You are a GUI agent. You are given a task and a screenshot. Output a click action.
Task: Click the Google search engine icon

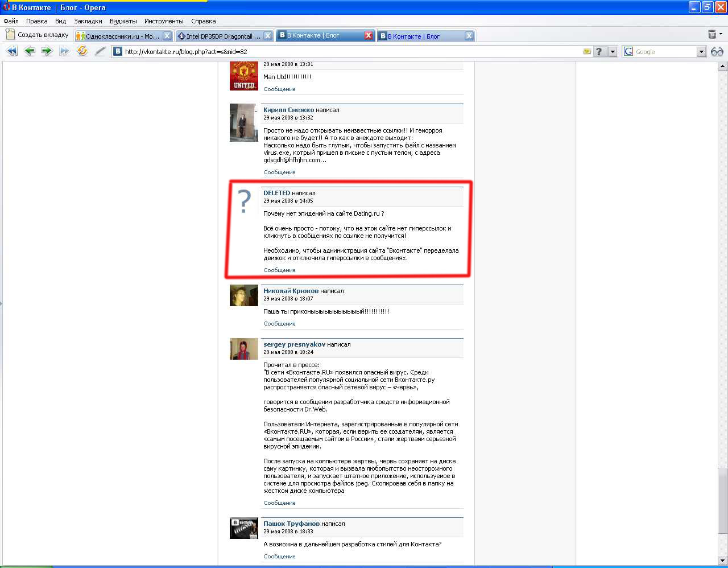pyautogui.click(x=628, y=51)
